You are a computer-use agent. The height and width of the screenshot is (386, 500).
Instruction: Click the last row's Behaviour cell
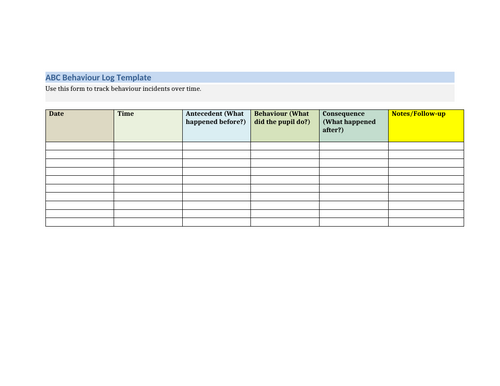tap(285, 222)
